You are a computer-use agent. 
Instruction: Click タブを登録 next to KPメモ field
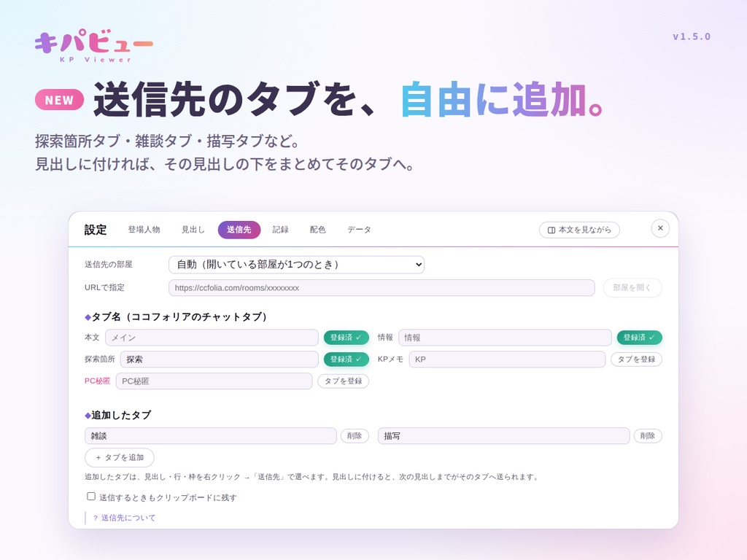(636, 359)
